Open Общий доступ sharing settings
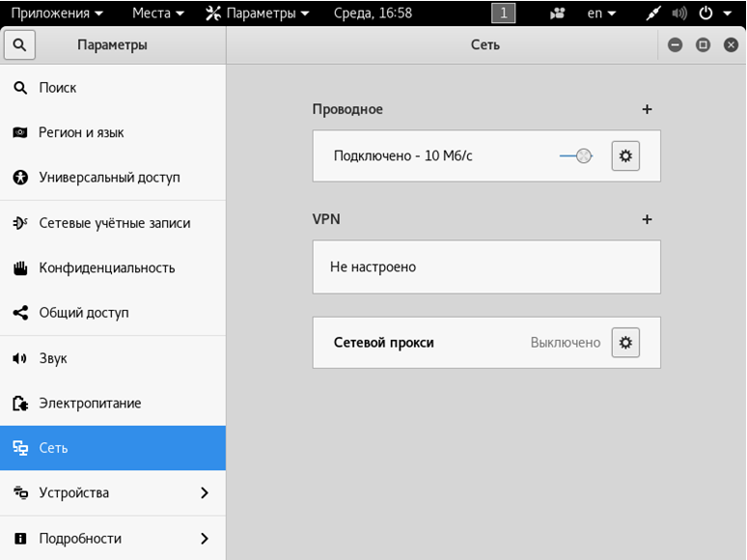 point(113,313)
